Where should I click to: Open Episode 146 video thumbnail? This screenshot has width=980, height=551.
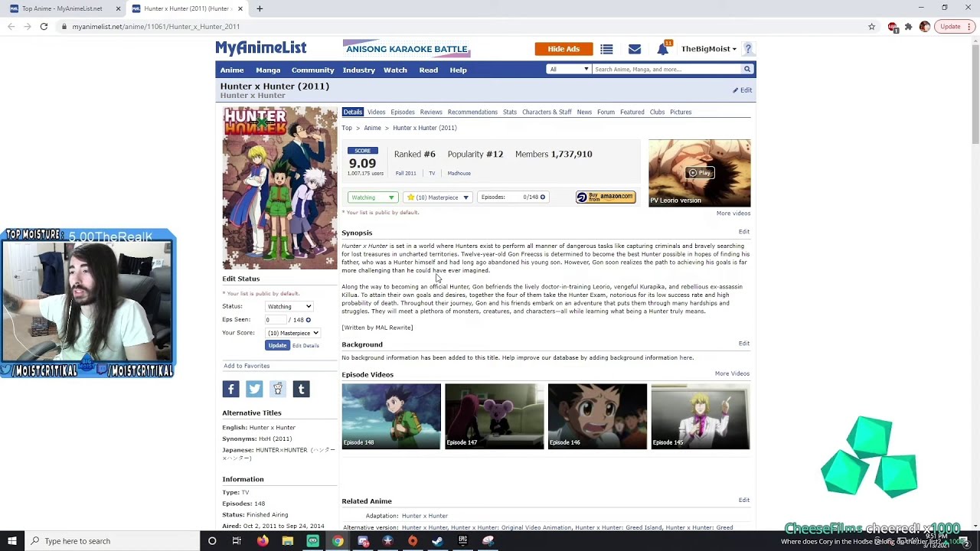coord(597,416)
